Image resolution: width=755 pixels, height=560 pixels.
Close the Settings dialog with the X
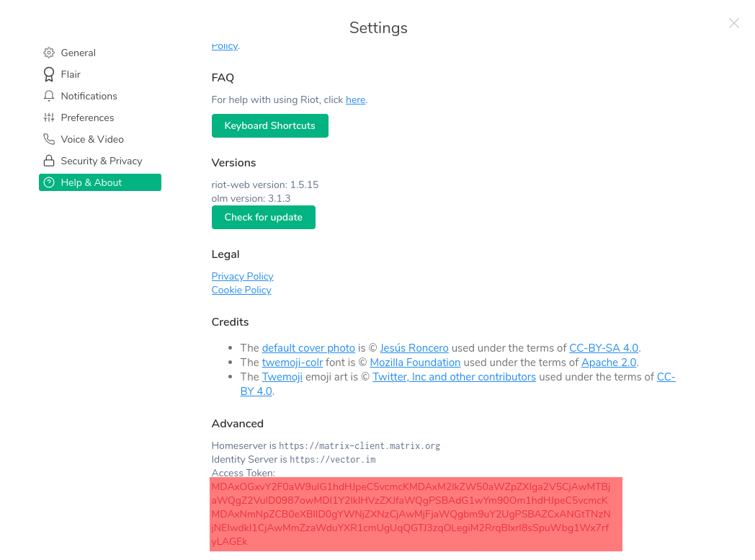pyautogui.click(x=733, y=23)
